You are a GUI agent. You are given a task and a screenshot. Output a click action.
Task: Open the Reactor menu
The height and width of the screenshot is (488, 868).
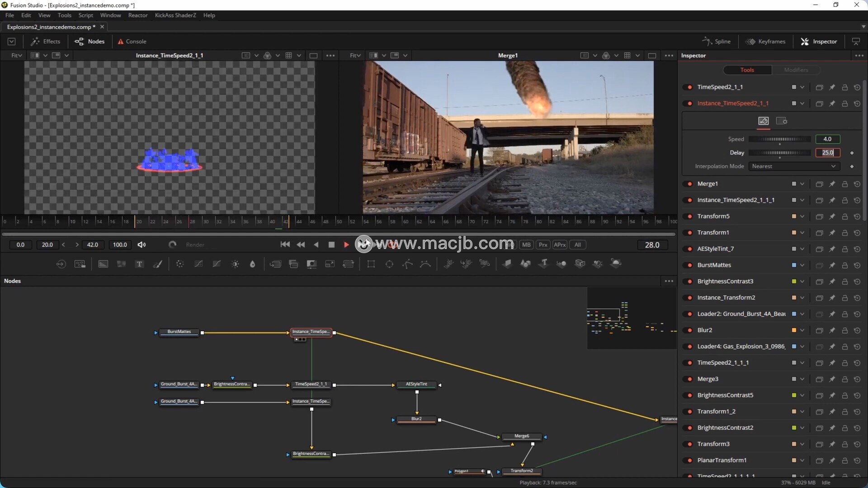pos(137,15)
